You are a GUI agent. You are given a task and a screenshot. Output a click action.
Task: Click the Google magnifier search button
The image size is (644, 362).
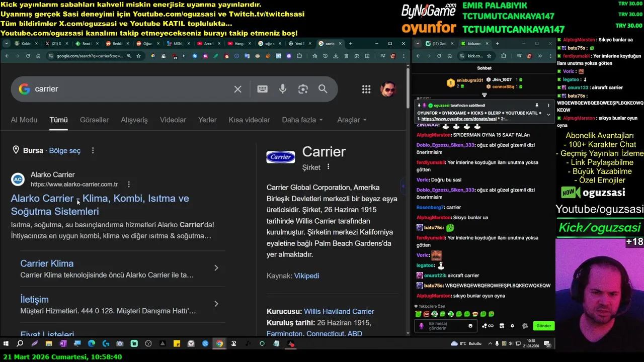[x=323, y=89]
